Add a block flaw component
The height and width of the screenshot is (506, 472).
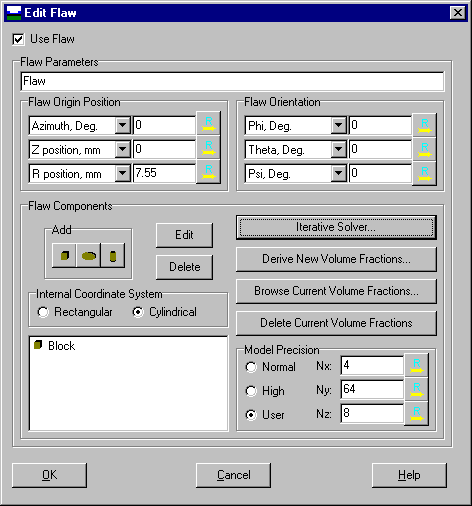pyautogui.click(x=64, y=255)
